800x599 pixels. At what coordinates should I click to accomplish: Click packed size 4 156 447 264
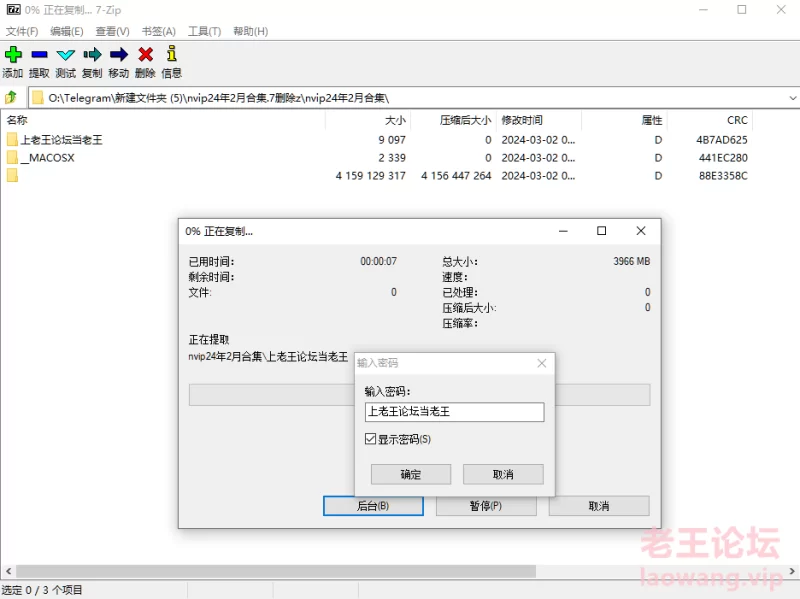coord(456,176)
